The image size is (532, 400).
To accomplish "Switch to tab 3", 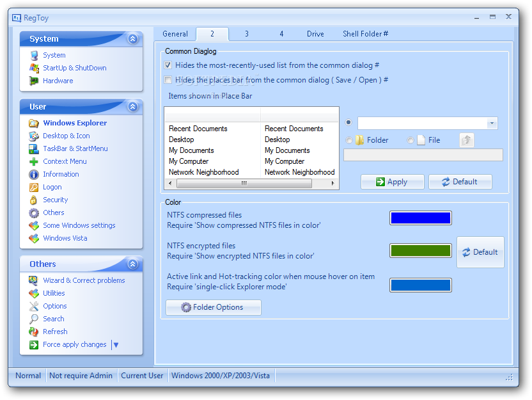I will [x=247, y=34].
